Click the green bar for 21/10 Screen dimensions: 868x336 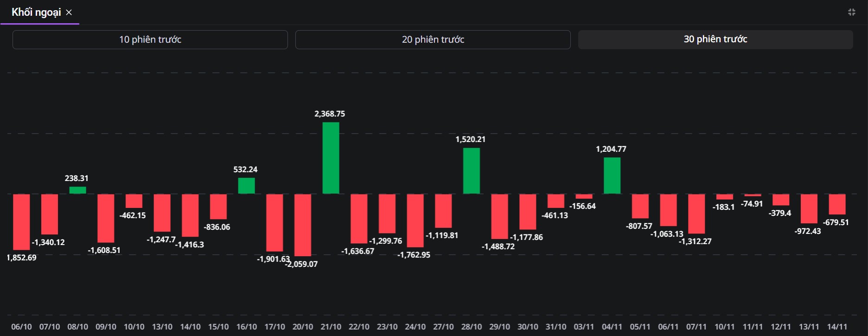(x=331, y=158)
